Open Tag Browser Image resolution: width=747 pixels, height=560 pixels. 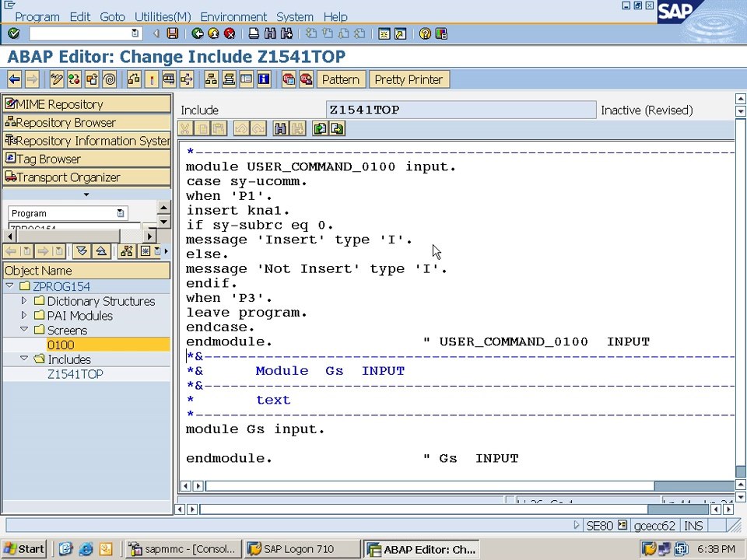pyautogui.click(x=86, y=159)
